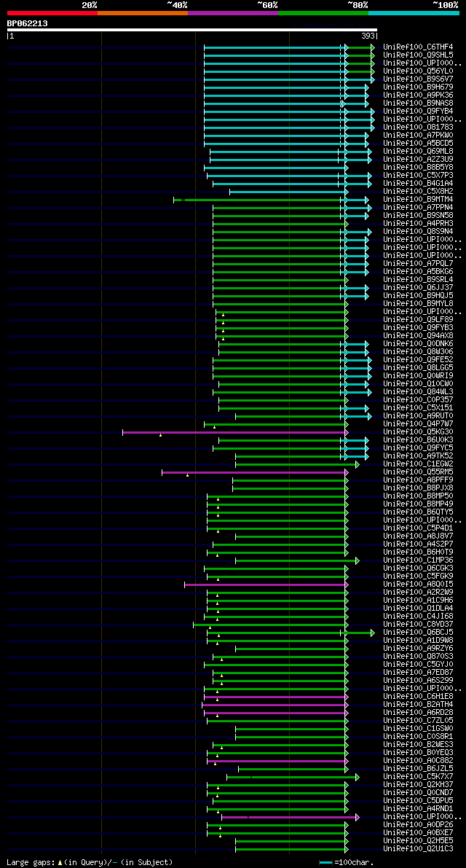The image size is (466, 868).
Task: Click the purple alignment bar of UniRef100_A8Q0I5
Action: coord(266,584)
